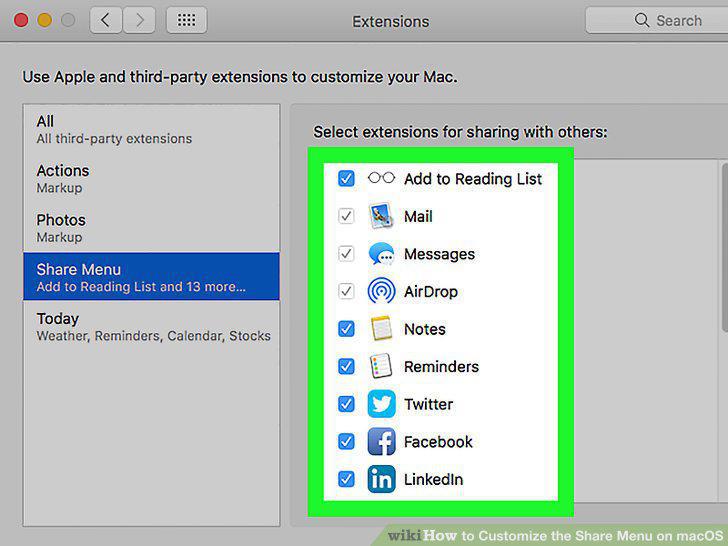
Task: Minimize the window with yellow button
Action: point(45,20)
